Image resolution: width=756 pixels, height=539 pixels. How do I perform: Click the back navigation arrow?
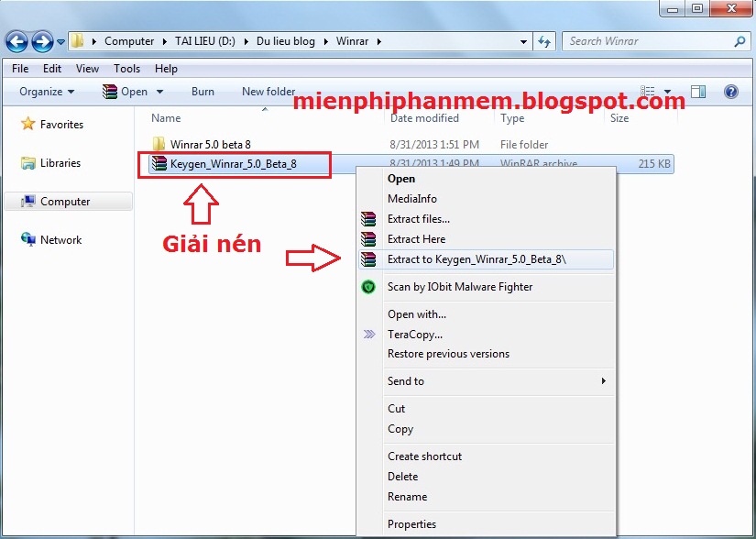(16, 41)
